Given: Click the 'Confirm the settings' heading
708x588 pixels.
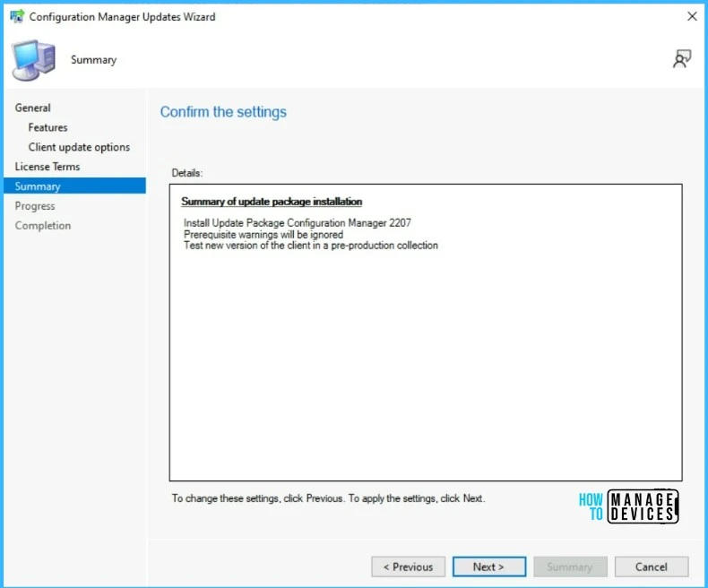Looking at the screenshot, I should pyautogui.click(x=223, y=112).
